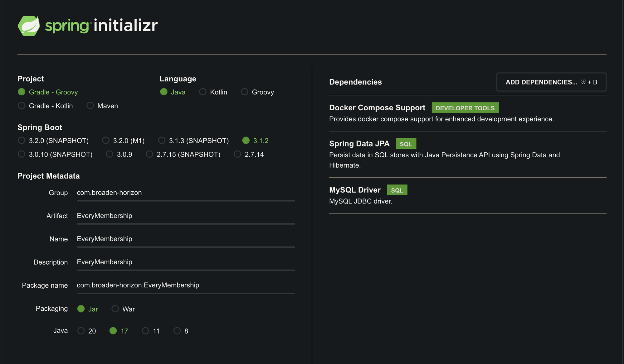Click the Developer Tools category tag
Screen dimensions: 624x364
point(465,108)
